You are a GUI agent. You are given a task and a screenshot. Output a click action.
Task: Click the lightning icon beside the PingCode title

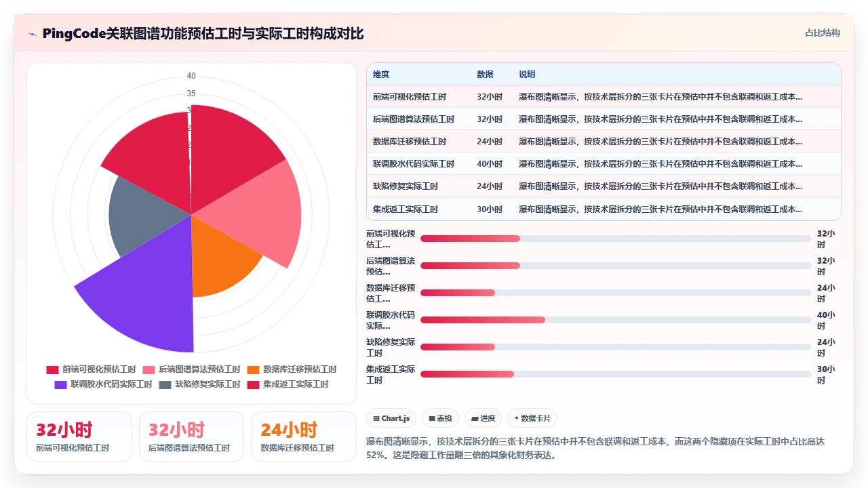(32, 34)
